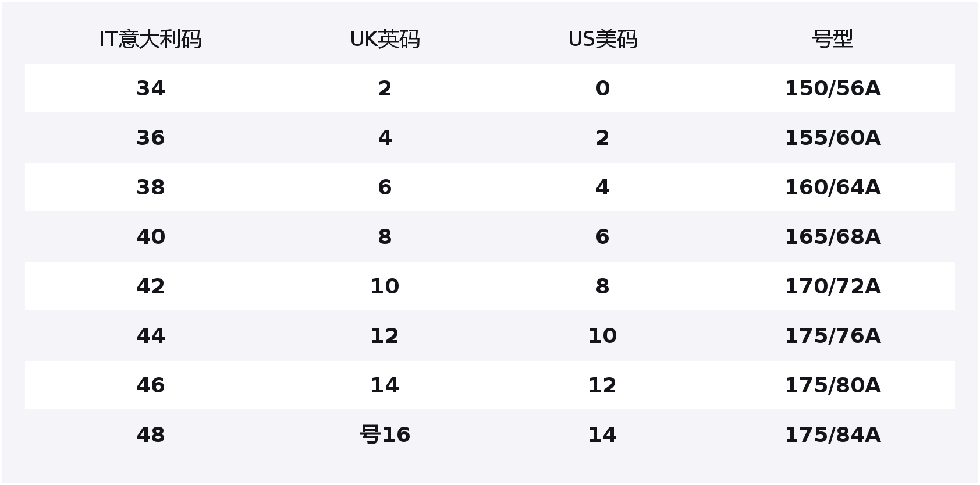
Task: Select the 175/76A size cell
Action: pos(832,336)
